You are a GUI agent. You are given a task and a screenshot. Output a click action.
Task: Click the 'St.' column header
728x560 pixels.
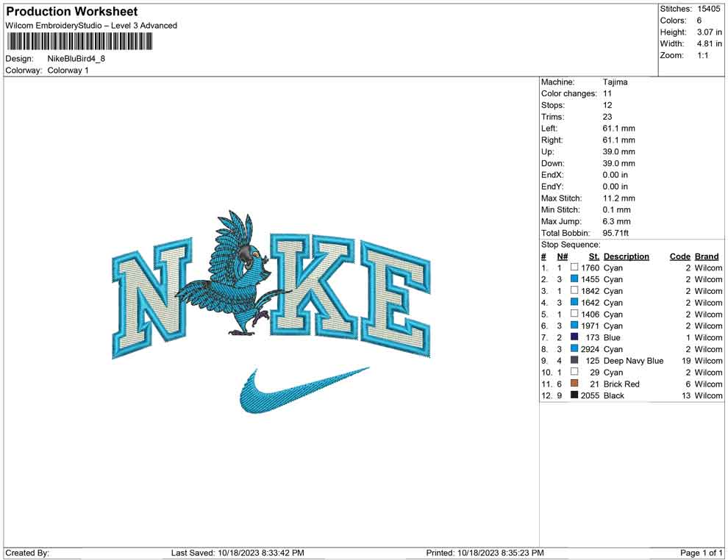click(594, 256)
